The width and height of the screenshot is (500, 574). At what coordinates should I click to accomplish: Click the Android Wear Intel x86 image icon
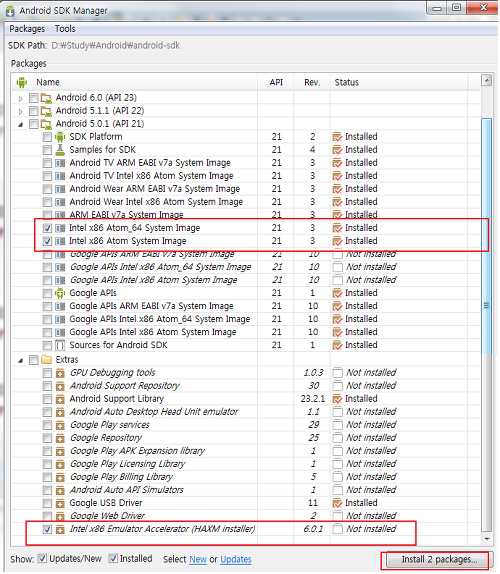click(60, 202)
